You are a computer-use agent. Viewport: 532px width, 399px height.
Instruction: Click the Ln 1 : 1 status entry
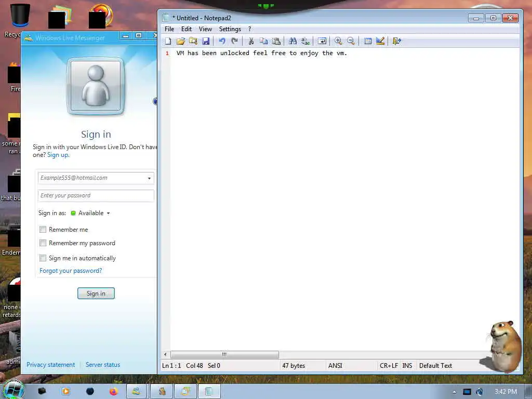[x=171, y=366]
